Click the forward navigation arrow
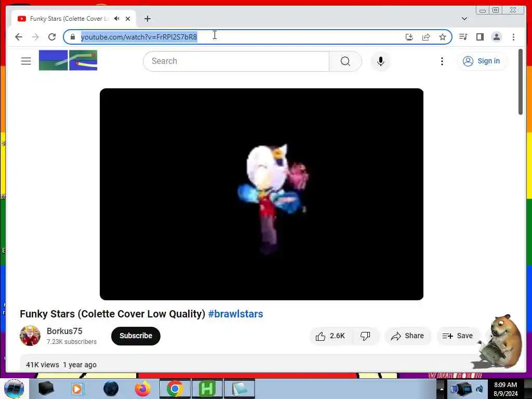This screenshot has width=532, height=399. point(35,37)
